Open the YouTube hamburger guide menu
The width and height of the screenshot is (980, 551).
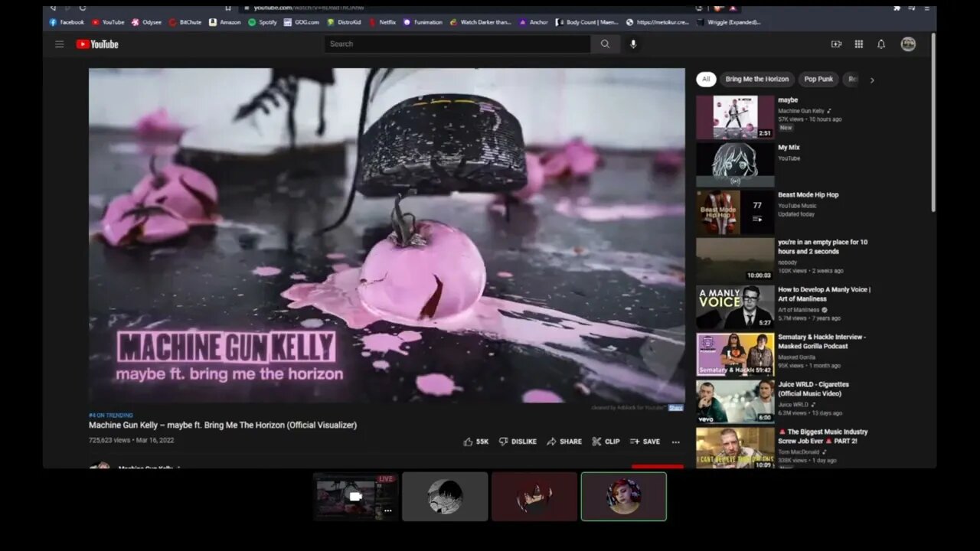(59, 44)
